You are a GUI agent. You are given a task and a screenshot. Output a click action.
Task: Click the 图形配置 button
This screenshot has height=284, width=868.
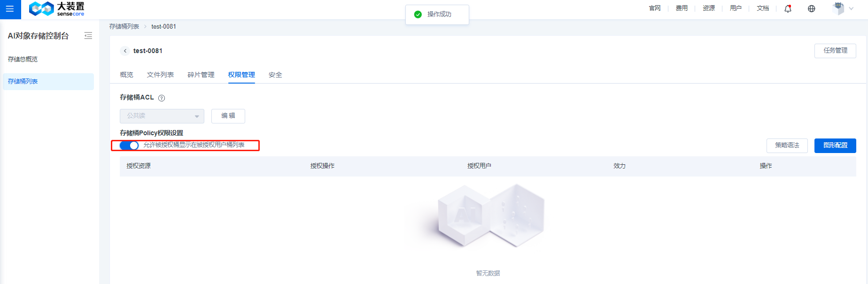point(835,146)
